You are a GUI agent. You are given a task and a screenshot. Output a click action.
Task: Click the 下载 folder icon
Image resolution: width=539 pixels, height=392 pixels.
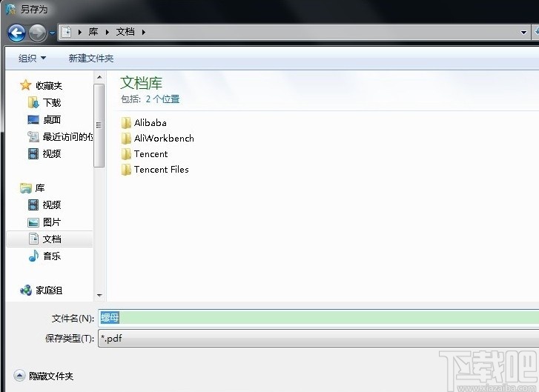tap(33, 102)
